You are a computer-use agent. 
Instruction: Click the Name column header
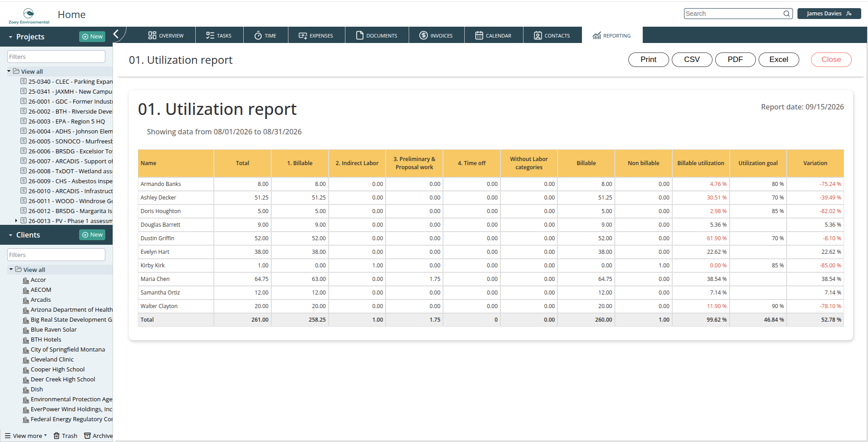[x=176, y=163]
